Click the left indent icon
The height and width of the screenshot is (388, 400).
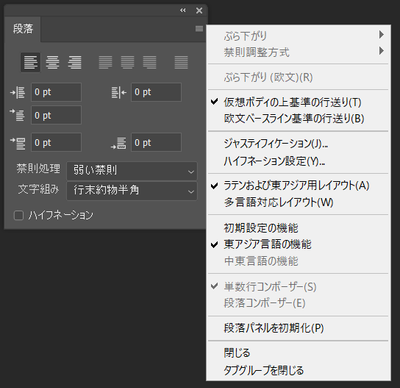(18, 92)
